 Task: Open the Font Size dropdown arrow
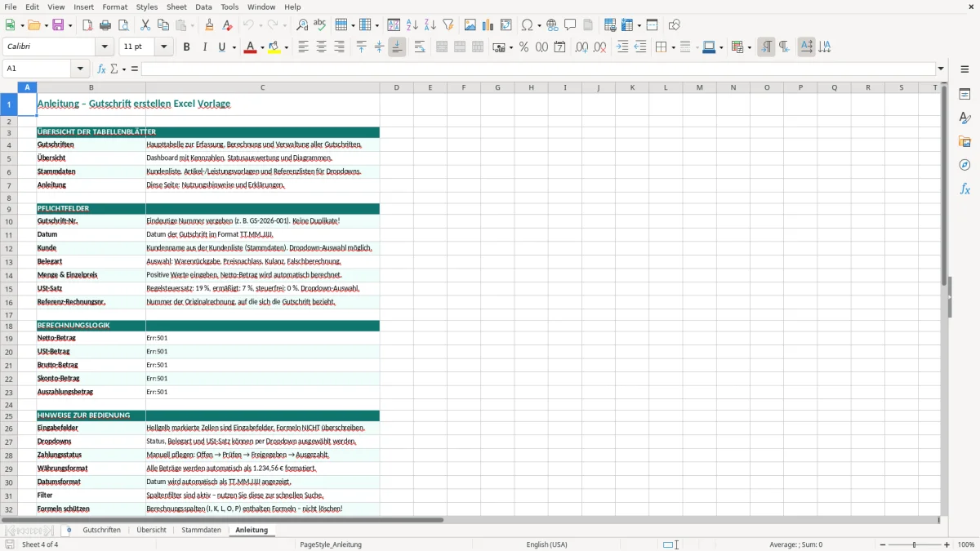(x=164, y=47)
